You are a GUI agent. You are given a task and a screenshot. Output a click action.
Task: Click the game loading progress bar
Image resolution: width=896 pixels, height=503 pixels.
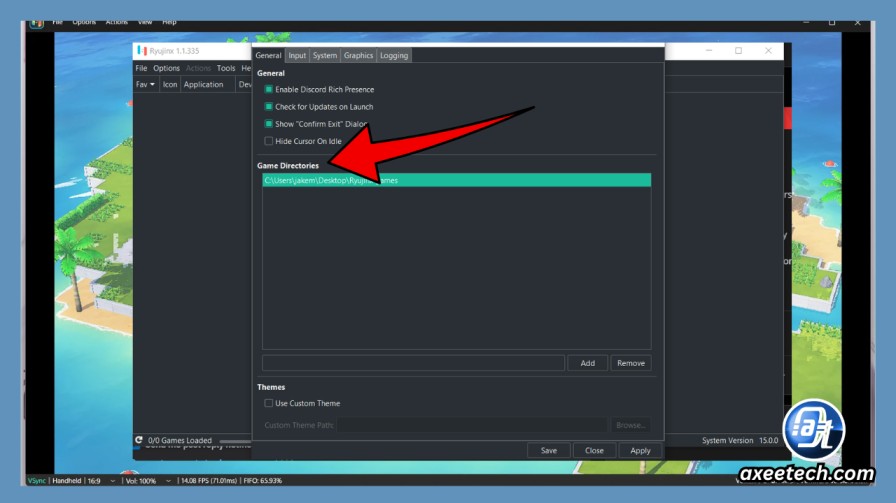coord(235,441)
